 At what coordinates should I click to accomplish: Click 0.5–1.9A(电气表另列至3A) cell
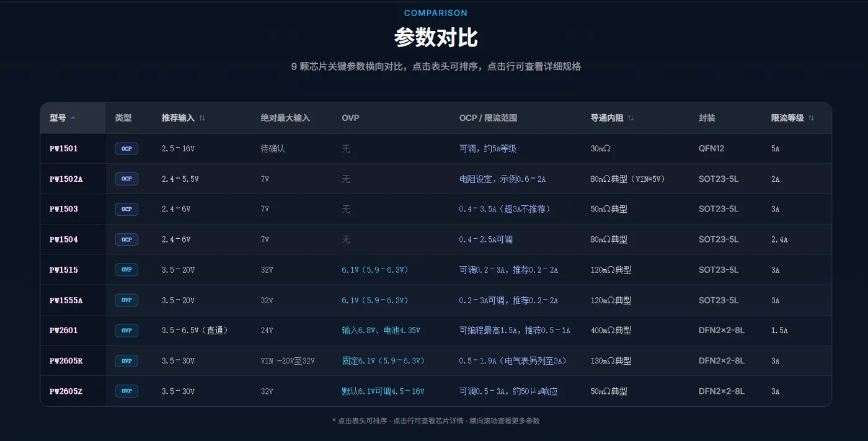(513, 361)
